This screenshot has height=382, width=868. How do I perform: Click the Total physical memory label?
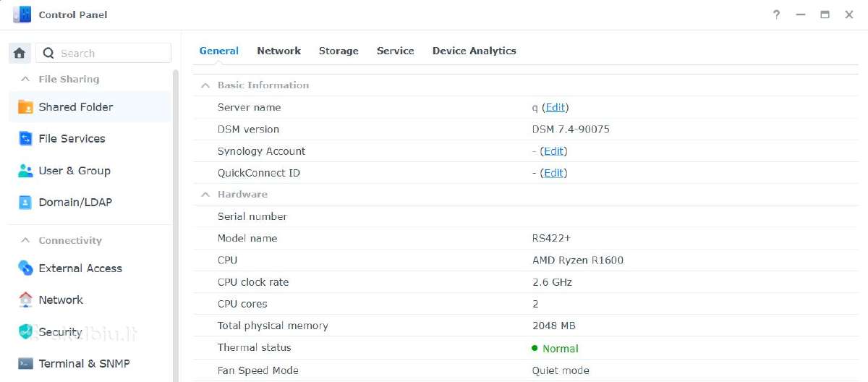tap(273, 326)
